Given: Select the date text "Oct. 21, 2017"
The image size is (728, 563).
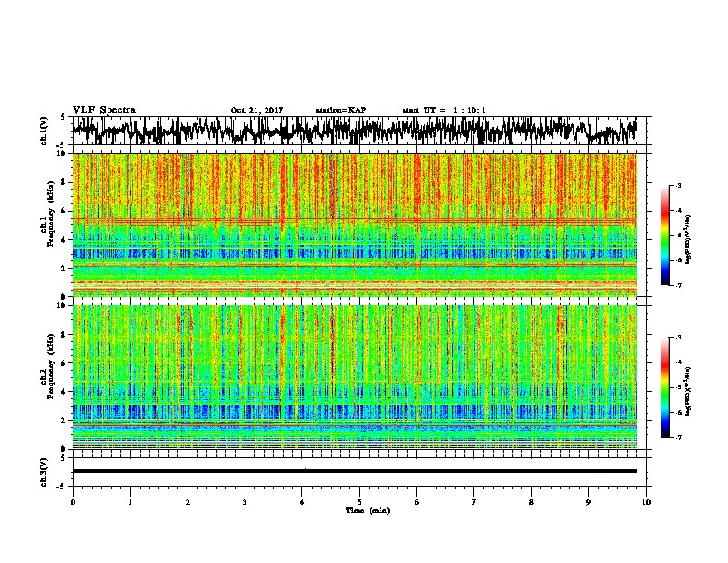Looking at the screenshot, I should 256,110.
